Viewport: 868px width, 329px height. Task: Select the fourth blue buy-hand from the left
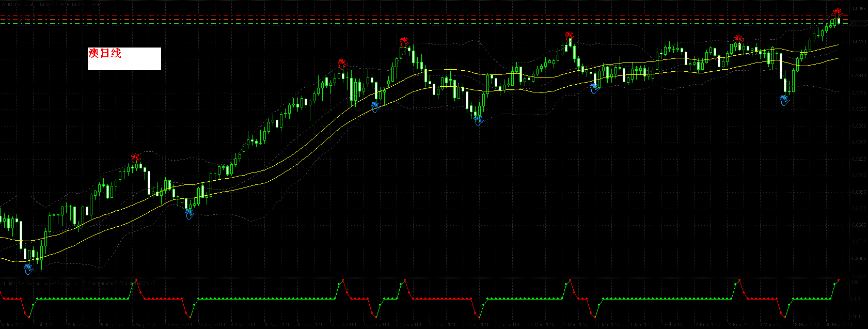479,121
